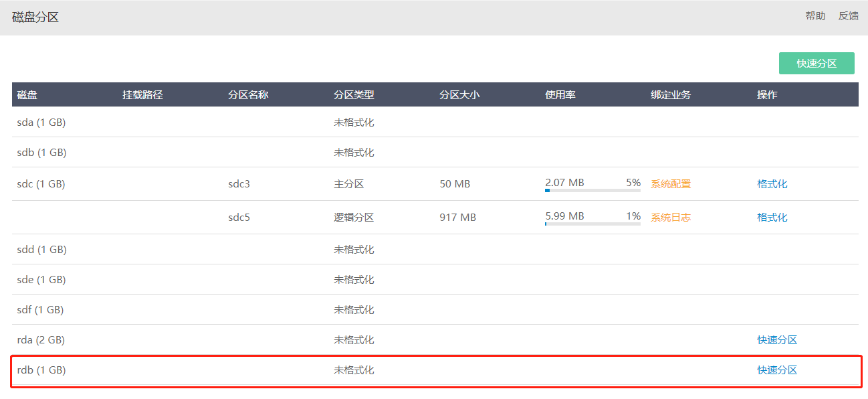This screenshot has width=868, height=399.
Task: Select the 使用率 column header
Action: pyautogui.click(x=560, y=95)
